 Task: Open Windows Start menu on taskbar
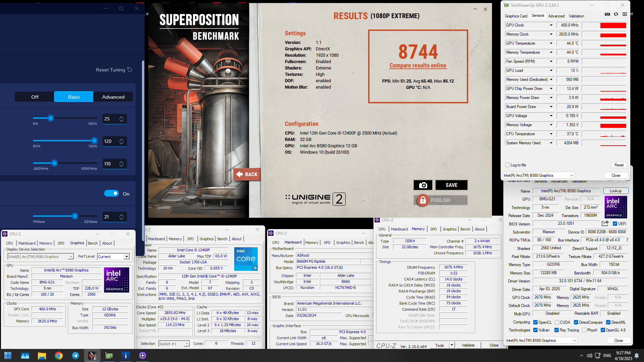click(x=8, y=355)
